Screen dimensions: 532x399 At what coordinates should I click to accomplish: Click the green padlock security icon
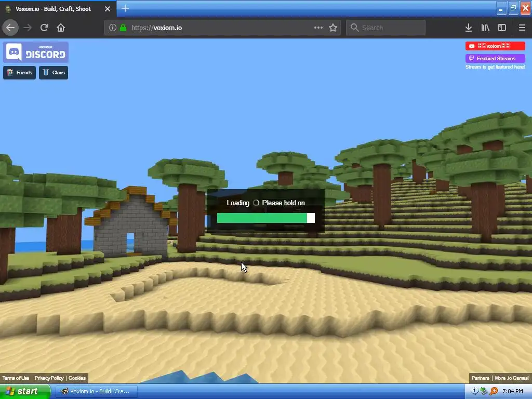point(123,28)
